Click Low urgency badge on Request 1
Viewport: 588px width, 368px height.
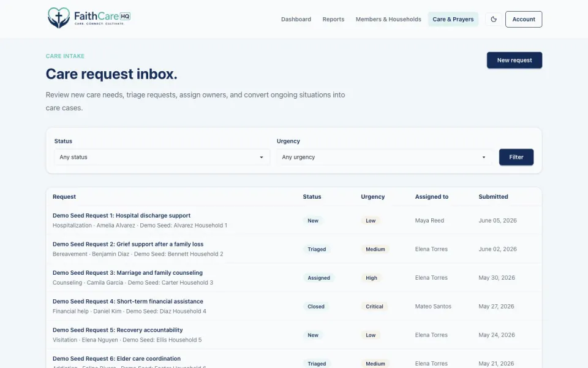(371, 221)
